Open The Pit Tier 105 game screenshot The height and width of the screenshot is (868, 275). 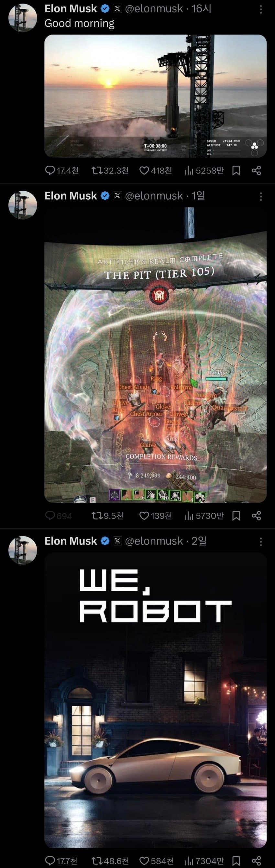point(156,355)
